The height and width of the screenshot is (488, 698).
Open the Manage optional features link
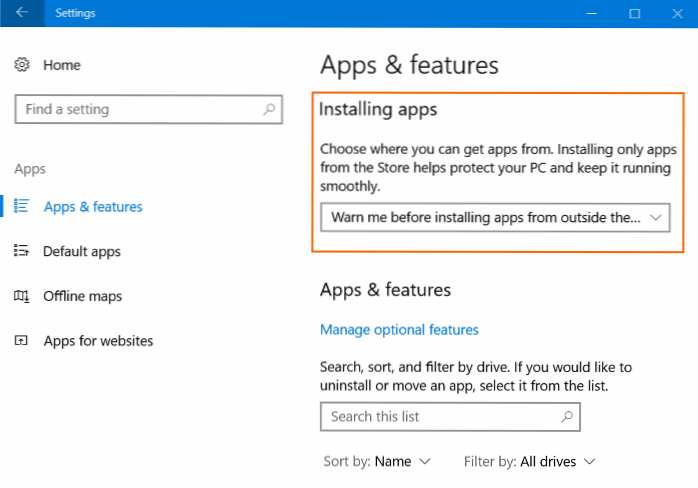click(x=399, y=329)
